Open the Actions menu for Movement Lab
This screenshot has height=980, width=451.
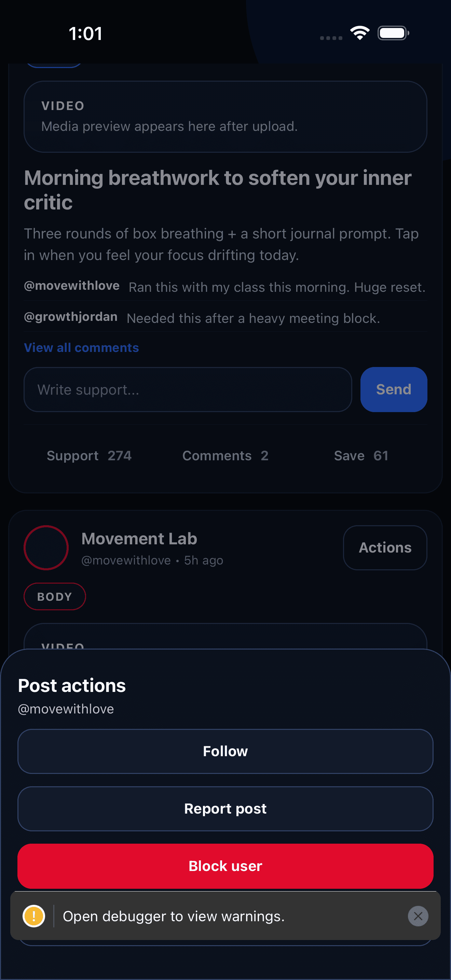[x=385, y=548]
